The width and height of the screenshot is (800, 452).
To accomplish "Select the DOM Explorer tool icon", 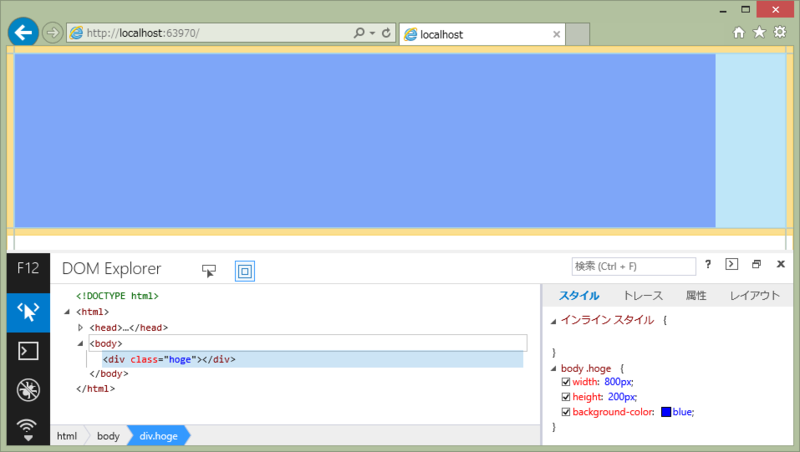I will coord(28,312).
